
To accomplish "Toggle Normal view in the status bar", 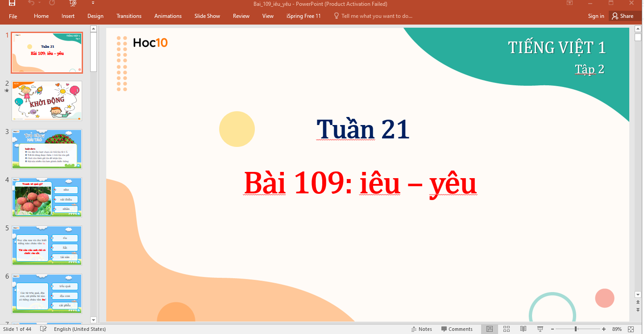I will click(x=490, y=329).
